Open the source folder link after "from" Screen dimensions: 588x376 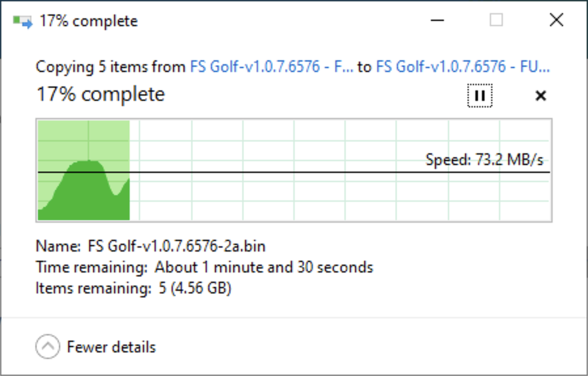(x=272, y=67)
